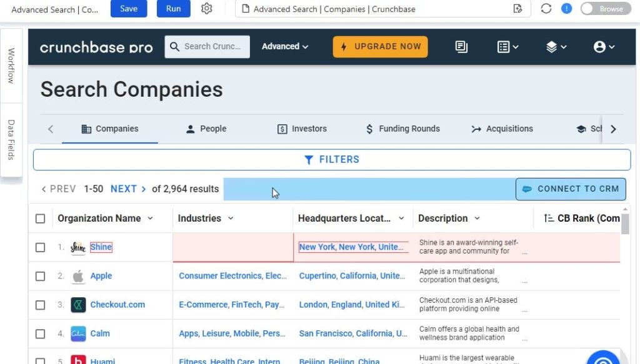Click the page title address field
The height and width of the screenshot is (364, 640).
[383, 9]
